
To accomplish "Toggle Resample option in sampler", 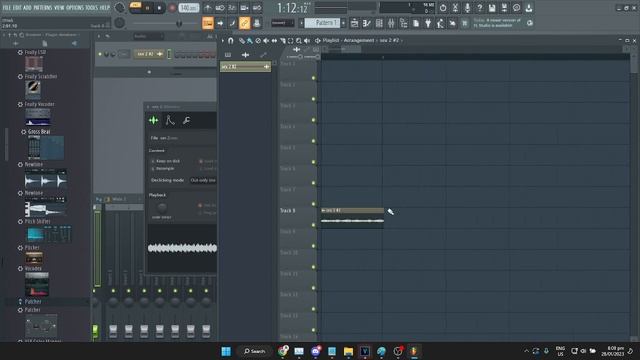I will pos(163,168).
